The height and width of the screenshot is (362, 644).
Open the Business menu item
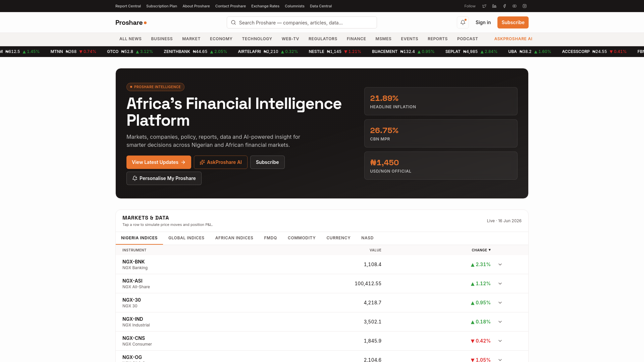point(162,39)
